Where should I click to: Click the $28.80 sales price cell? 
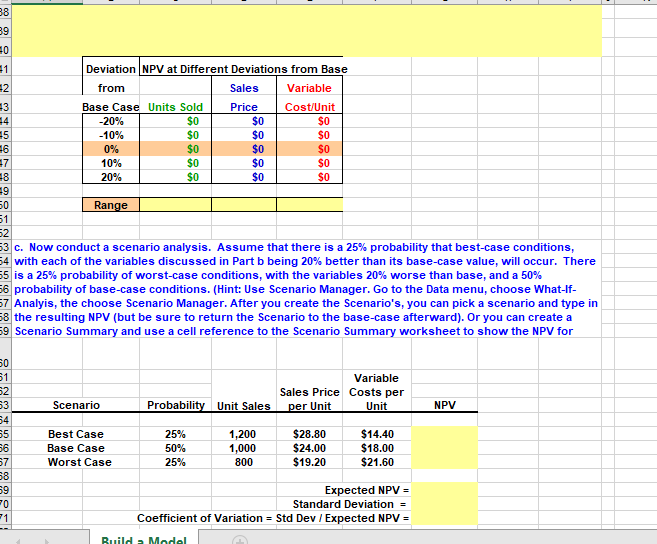click(310, 434)
